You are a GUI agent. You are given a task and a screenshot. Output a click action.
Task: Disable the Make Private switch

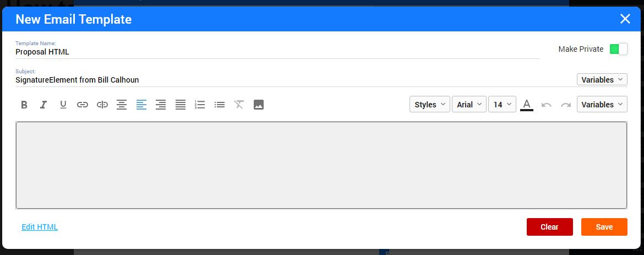(x=618, y=49)
